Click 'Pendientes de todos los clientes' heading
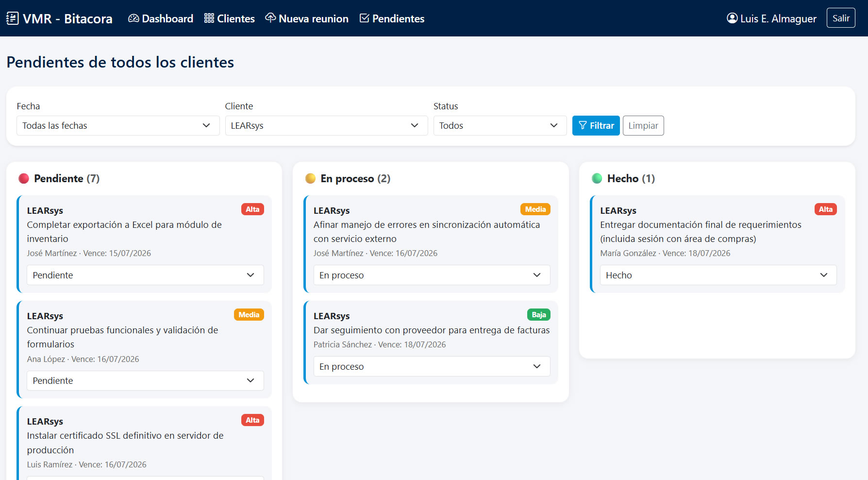This screenshot has width=868, height=480. (x=120, y=62)
